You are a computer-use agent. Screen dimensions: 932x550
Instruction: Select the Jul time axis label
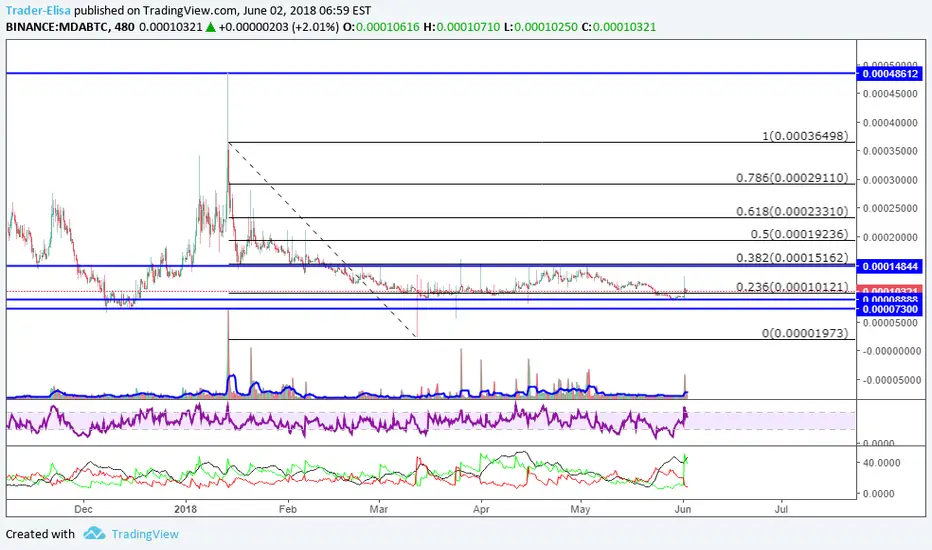(x=782, y=509)
